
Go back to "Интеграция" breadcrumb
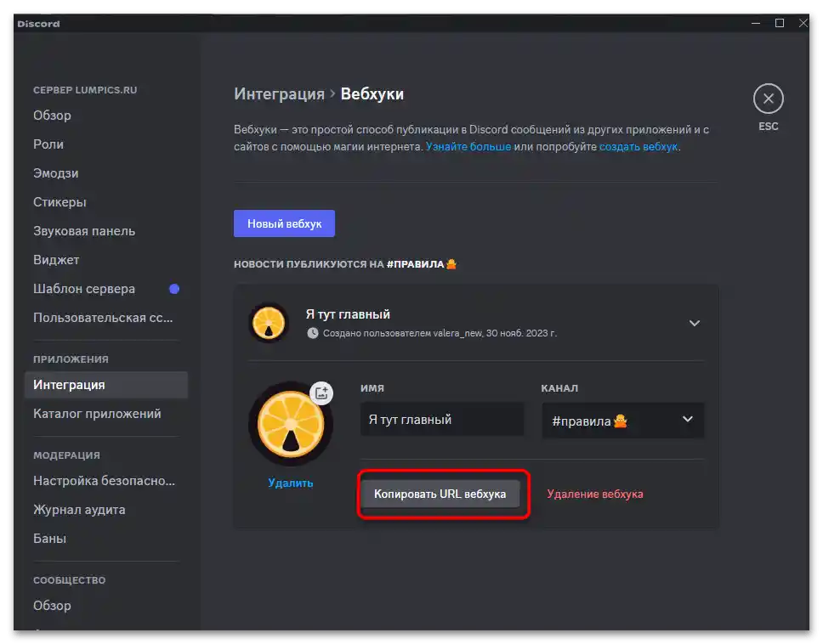coord(279,93)
